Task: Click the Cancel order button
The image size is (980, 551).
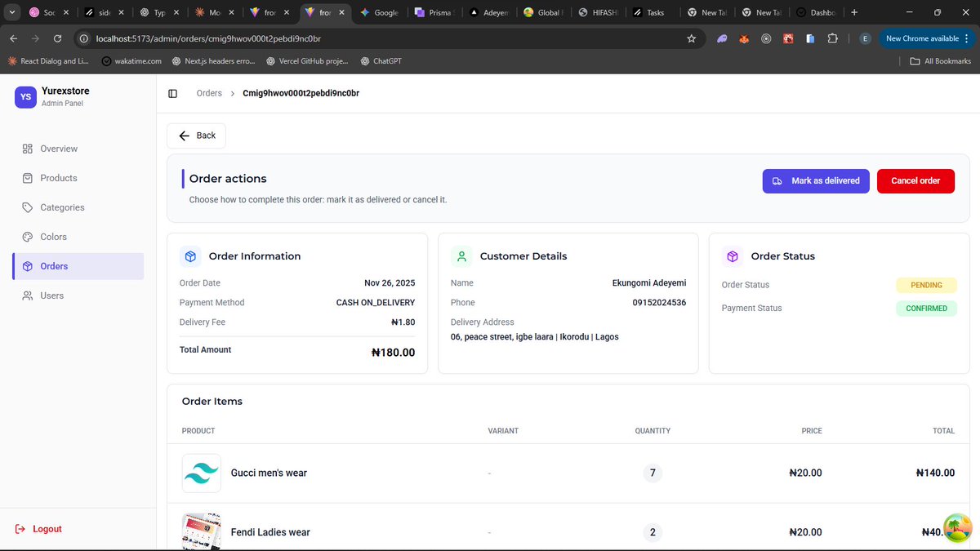Action: tap(915, 181)
